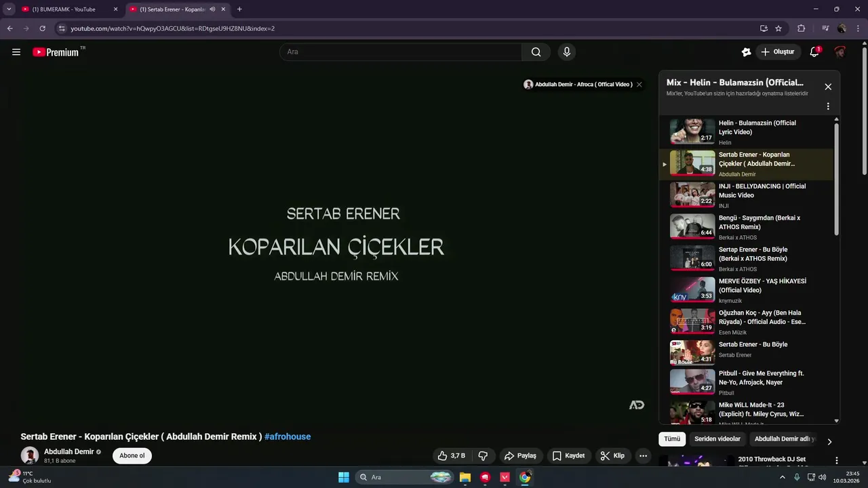The width and height of the screenshot is (868, 488).
Task: Reload the page in Chrome
Action: pos(42,28)
